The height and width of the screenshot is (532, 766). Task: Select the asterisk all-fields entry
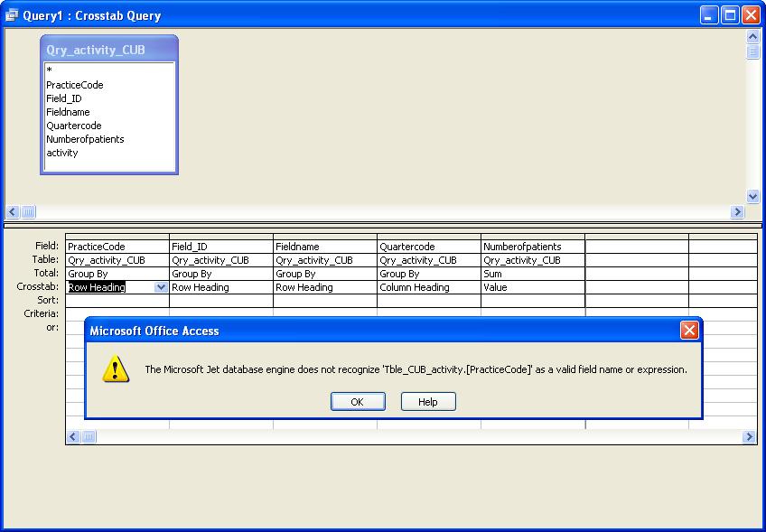pos(50,70)
